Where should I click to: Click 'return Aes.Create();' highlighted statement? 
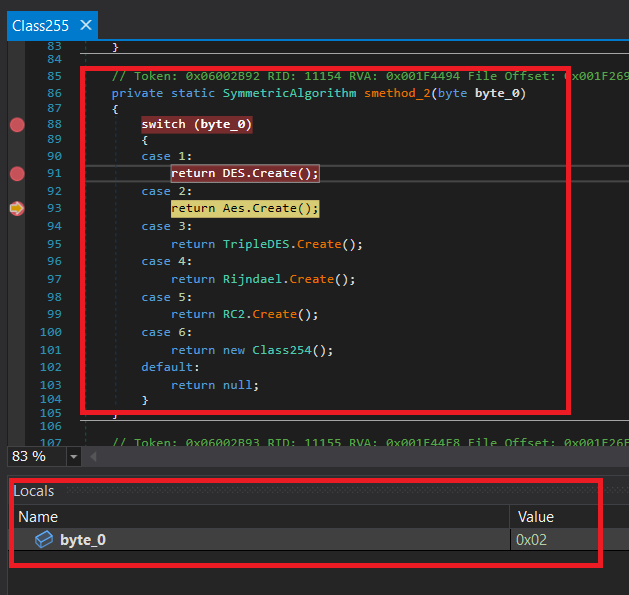pos(245,209)
